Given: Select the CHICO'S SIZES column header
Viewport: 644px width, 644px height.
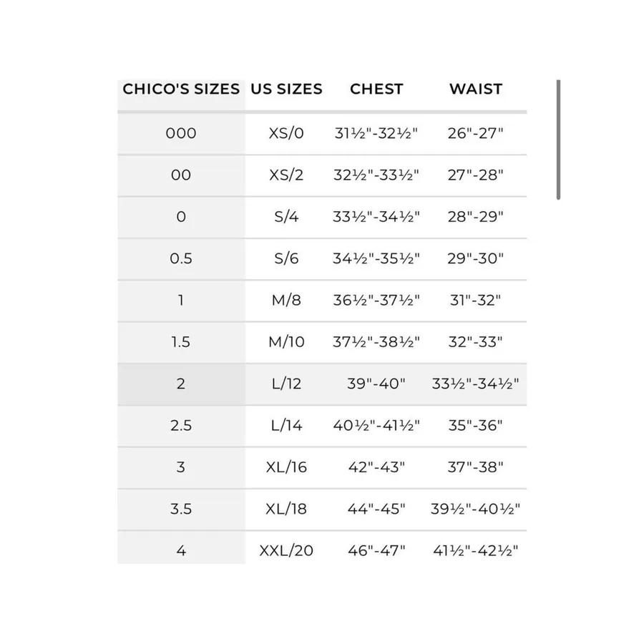Looking at the screenshot, I should (x=181, y=89).
